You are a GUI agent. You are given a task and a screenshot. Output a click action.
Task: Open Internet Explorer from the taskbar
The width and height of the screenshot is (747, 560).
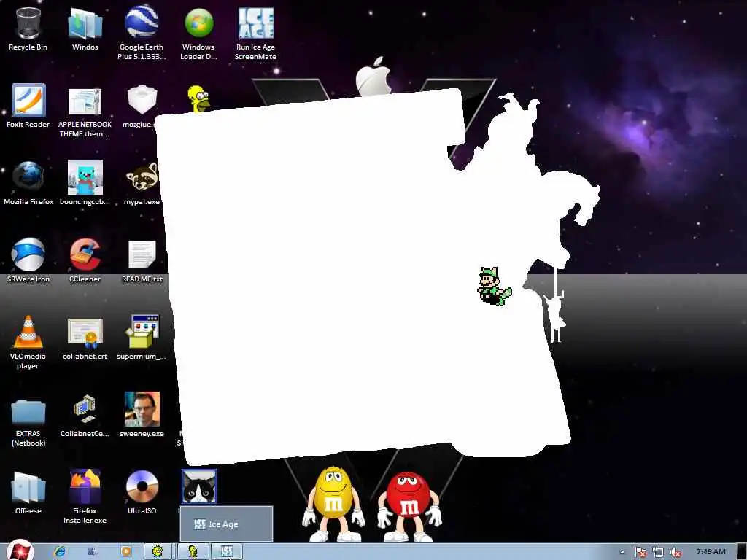pos(60,551)
